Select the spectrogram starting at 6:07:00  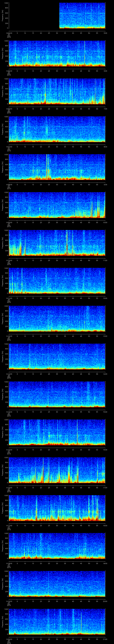pyautogui.click(x=57, y=129)
